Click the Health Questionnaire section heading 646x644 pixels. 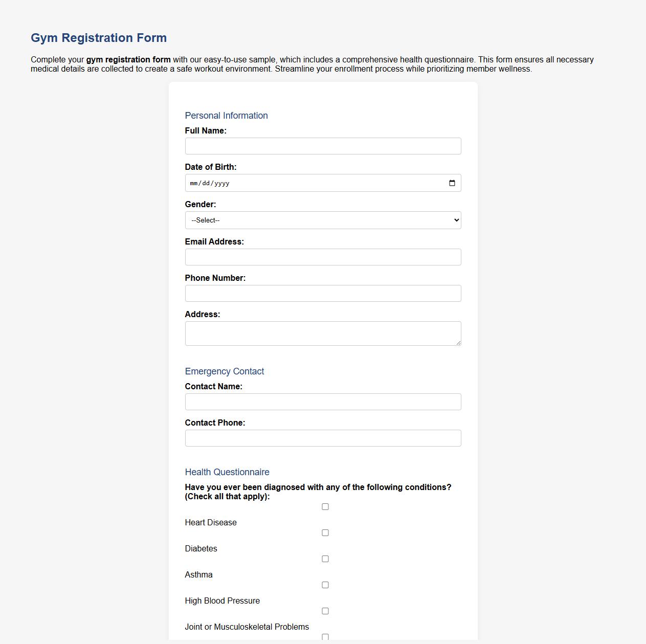(227, 472)
